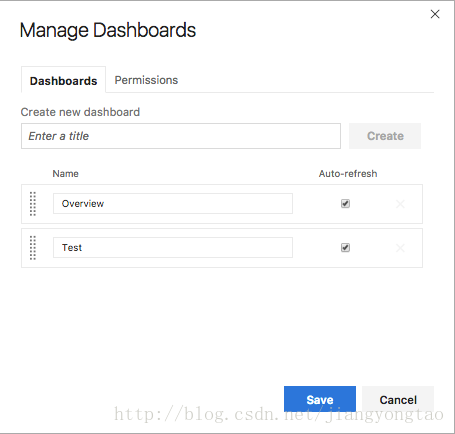Delete the Overview dashboard
This screenshot has height=434, width=455.
click(400, 204)
